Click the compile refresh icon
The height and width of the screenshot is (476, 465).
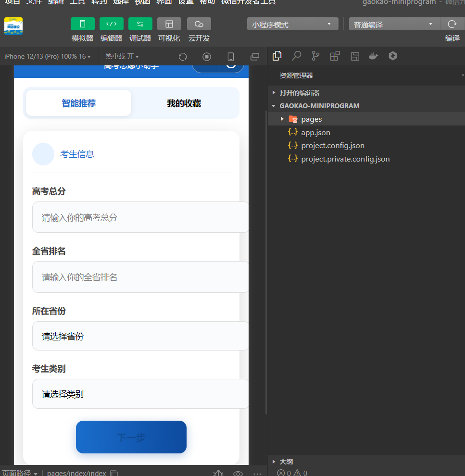point(452,24)
